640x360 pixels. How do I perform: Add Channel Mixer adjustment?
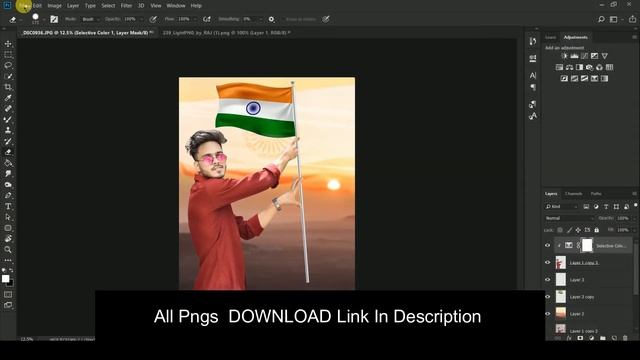[x=599, y=67]
